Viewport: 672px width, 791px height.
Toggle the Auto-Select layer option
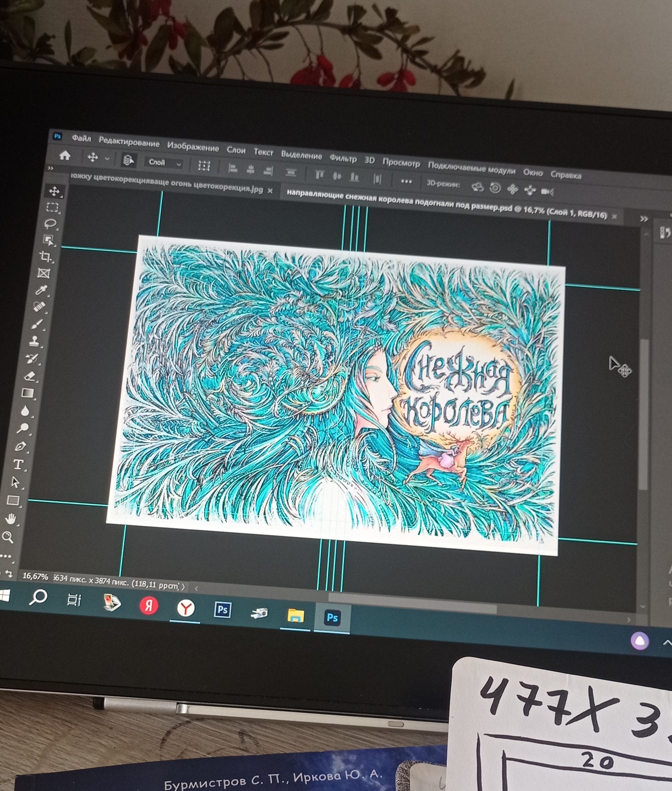pyautogui.click(x=129, y=160)
